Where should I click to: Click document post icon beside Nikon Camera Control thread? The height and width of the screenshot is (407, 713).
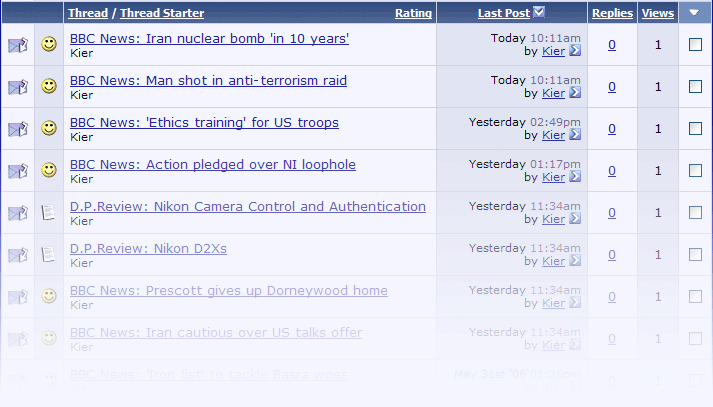tap(48, 213)
